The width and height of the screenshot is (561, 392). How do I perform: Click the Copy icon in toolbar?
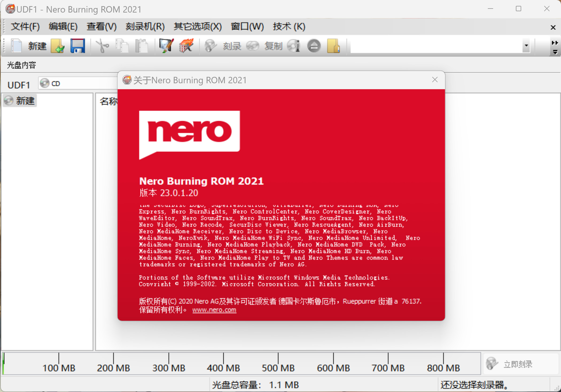[x=122, y=46]
